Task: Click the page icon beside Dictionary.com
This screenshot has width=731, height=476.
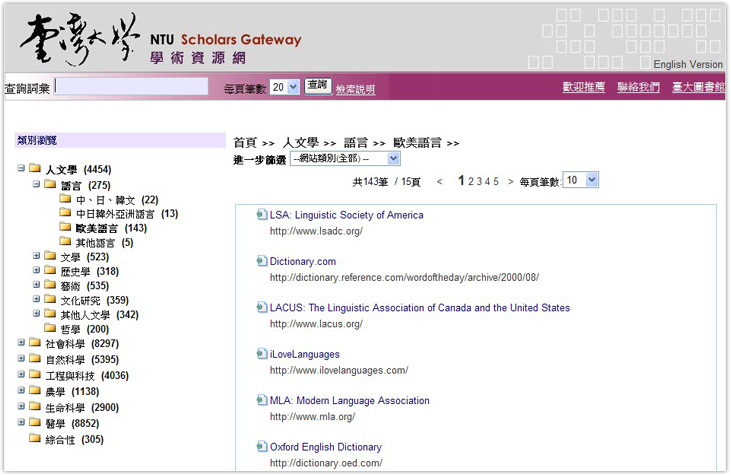Action: 262,261
